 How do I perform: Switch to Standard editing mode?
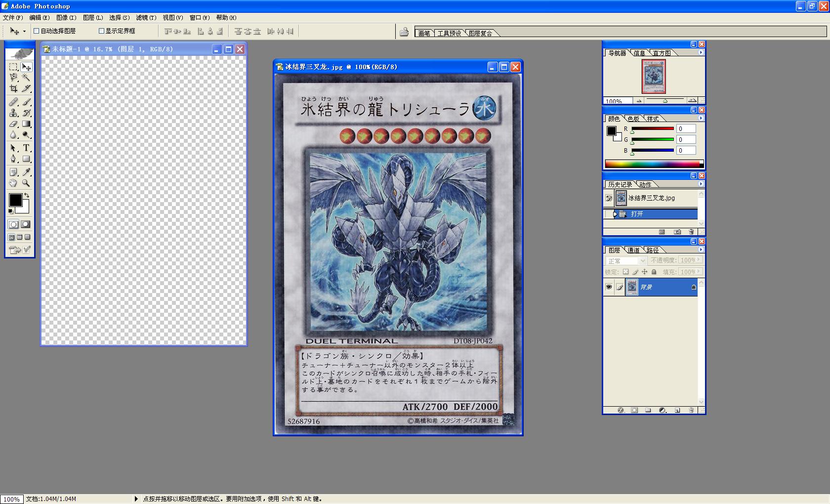click(x=13, y=224)
